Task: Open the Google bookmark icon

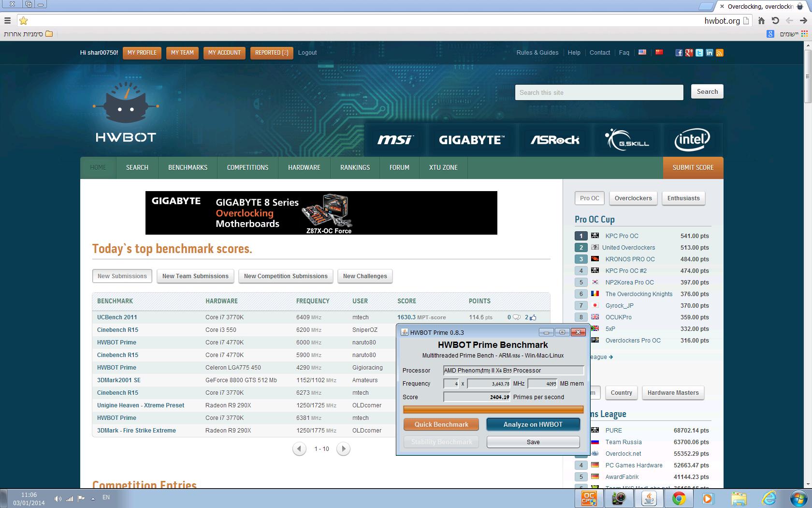Action: (770, 34)
